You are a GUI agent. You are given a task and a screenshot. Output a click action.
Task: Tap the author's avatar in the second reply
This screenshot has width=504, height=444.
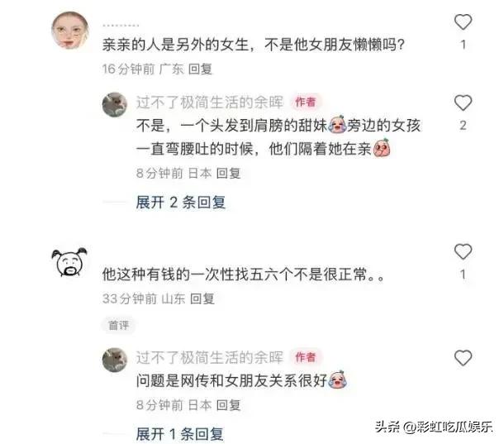tap(114, 360)
